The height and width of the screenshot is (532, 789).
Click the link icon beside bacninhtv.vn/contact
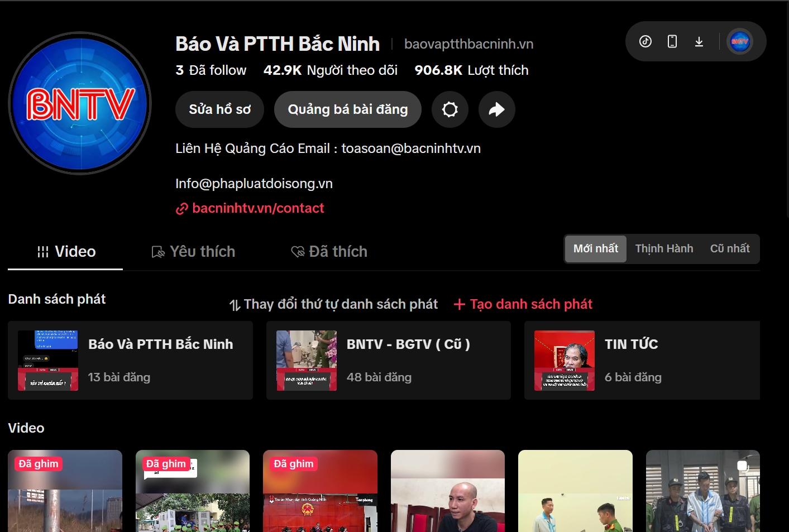[x=182, y=209]
